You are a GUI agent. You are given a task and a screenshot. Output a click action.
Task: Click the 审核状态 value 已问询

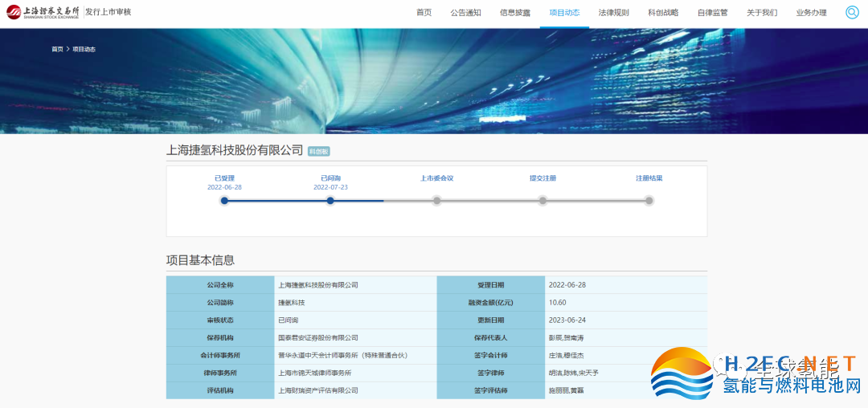288,320
